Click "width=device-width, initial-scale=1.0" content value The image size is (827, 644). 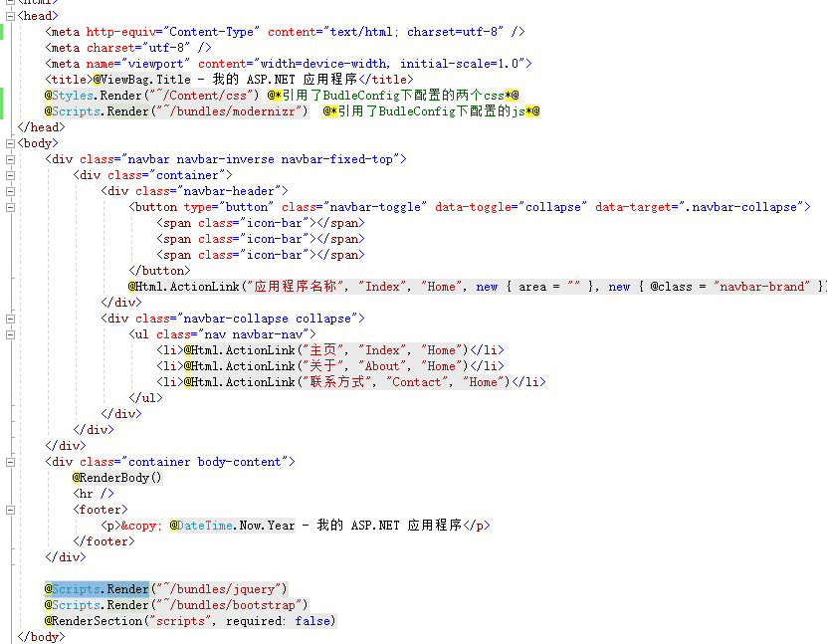click(390, 64)
